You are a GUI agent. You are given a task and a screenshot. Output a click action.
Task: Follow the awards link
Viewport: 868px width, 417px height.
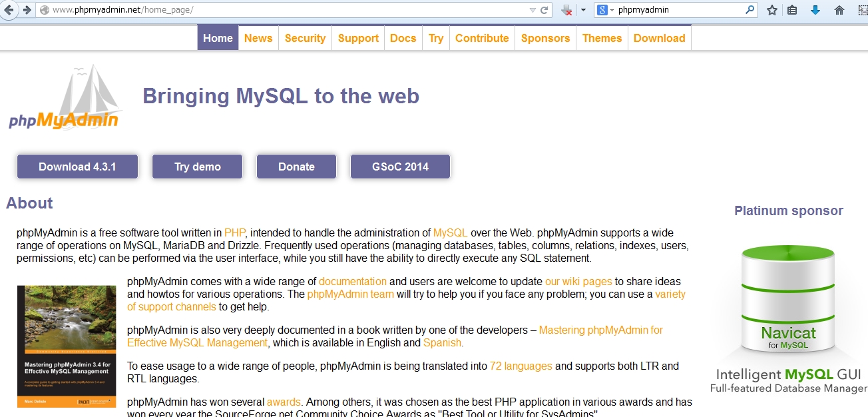284,402
